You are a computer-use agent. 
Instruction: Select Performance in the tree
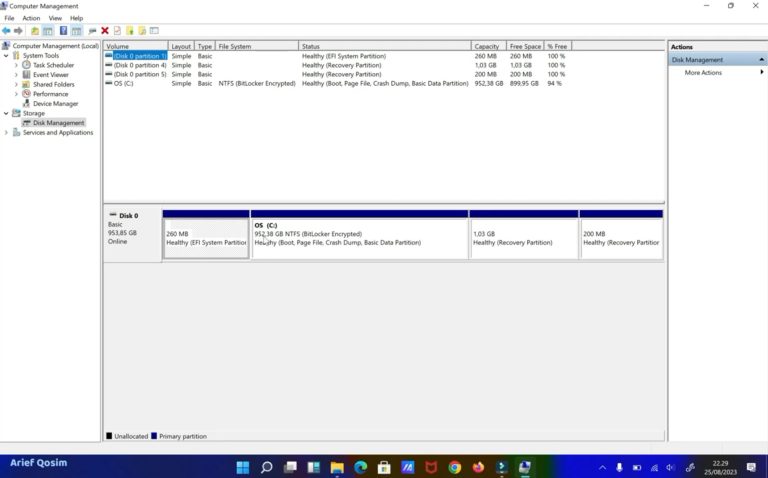click(x=50, y=94)
